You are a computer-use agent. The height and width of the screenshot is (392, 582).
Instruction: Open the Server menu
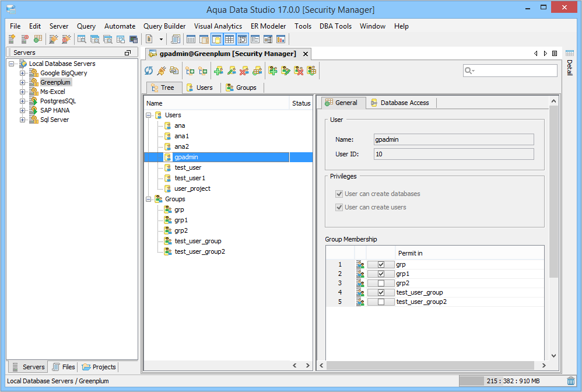59,26
